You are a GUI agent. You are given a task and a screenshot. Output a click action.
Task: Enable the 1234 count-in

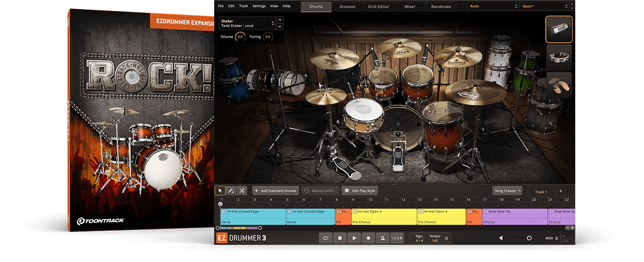pos(396,238)
